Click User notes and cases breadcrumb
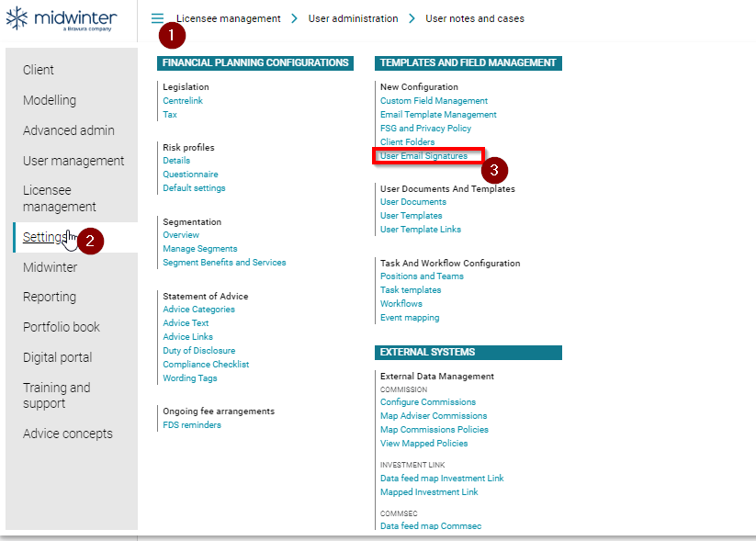 [x=474, y=18]
